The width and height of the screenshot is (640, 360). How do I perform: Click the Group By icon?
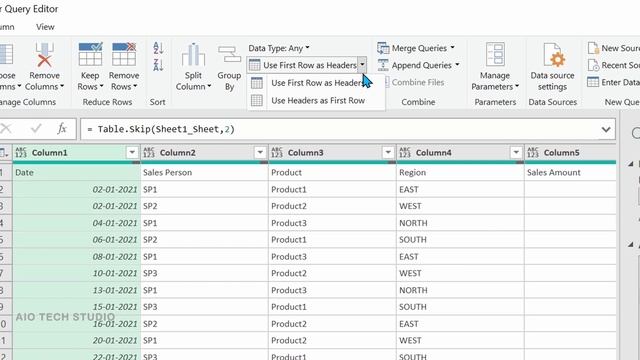click(229, 54)
